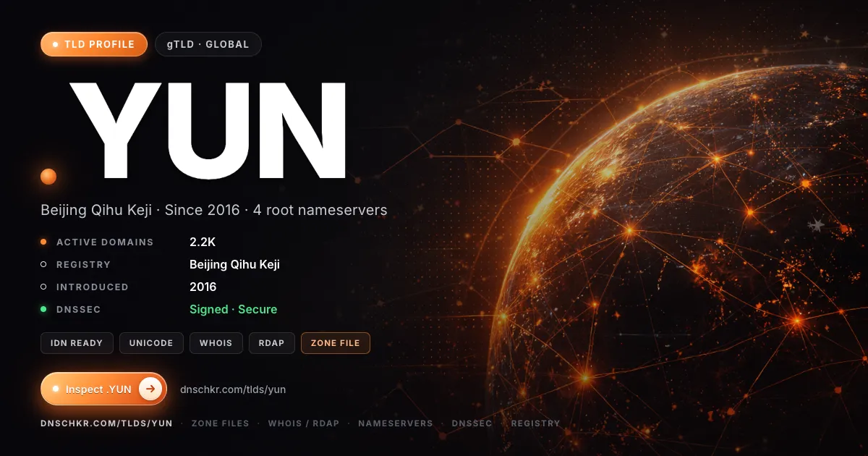Click the footer WHOIS / RDAP item
The image size is (868, 456).
(304, 423)
